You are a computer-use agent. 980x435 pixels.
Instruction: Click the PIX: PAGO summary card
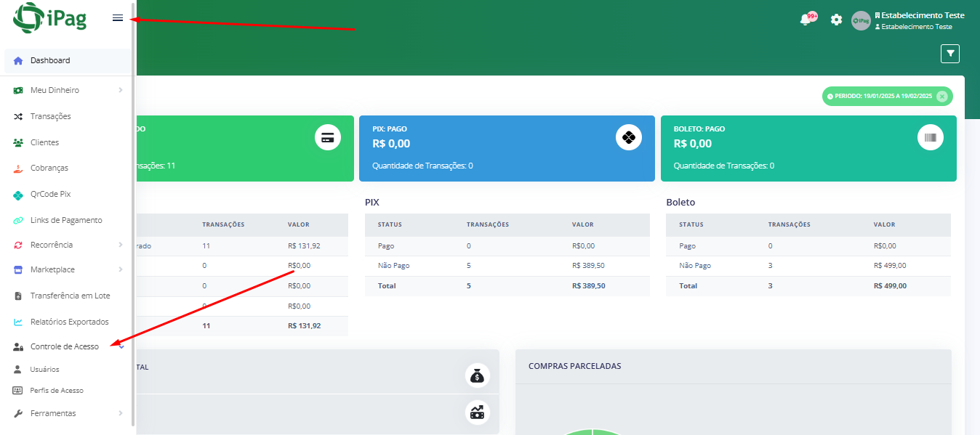pos(507,148)
